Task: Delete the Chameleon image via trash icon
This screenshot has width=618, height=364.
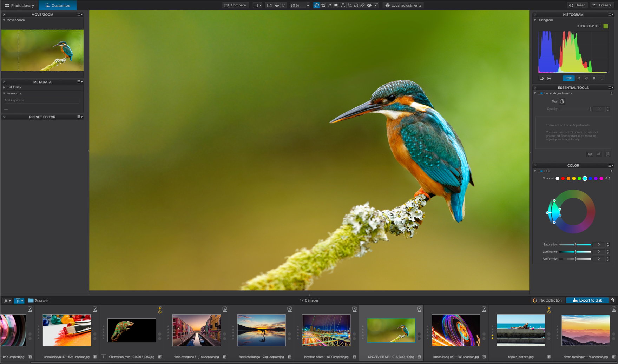Action: 160,357
